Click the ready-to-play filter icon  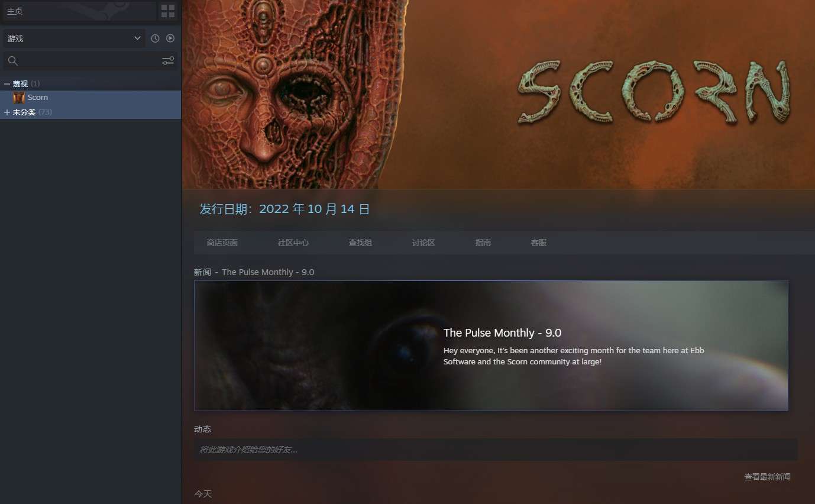tap(170, 38)
